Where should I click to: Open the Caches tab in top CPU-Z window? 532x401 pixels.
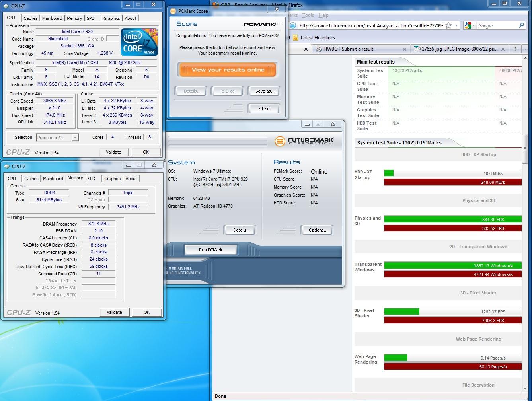[30, 18]
